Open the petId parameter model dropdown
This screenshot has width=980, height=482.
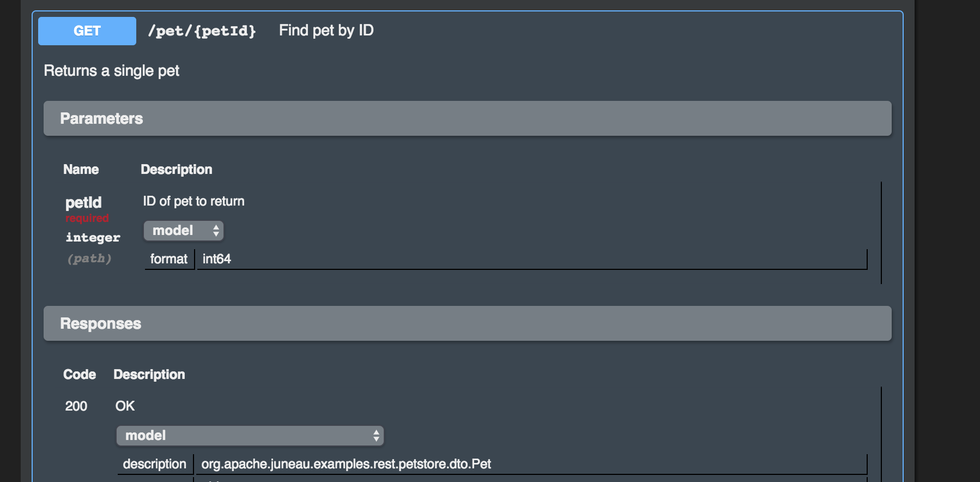click(x=184, y=231)
